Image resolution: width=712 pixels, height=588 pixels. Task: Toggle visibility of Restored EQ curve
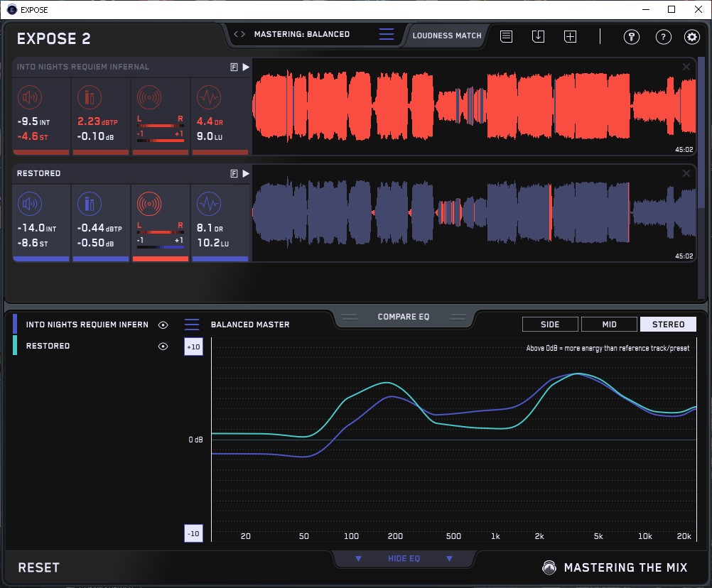(163, 346)
